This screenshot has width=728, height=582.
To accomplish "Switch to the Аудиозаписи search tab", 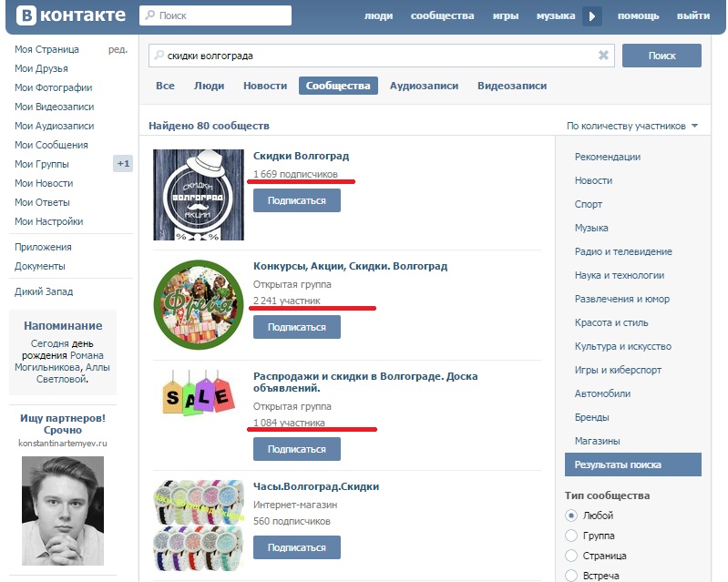I will [x=424, y=86].
